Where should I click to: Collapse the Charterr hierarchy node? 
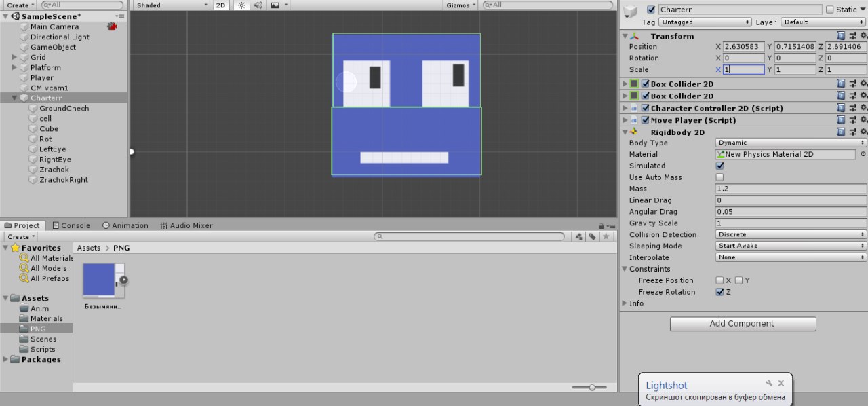[x=14, y=98]
